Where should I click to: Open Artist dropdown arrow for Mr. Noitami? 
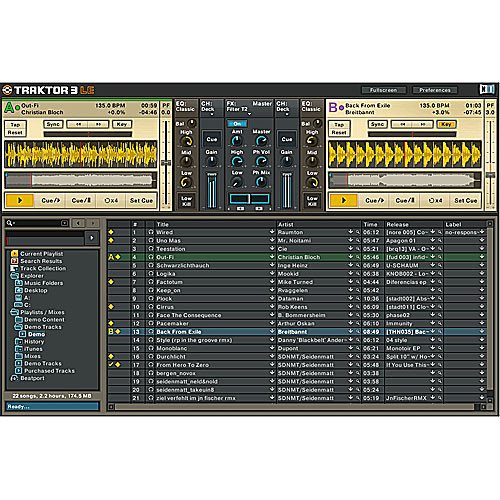point(351,240)
